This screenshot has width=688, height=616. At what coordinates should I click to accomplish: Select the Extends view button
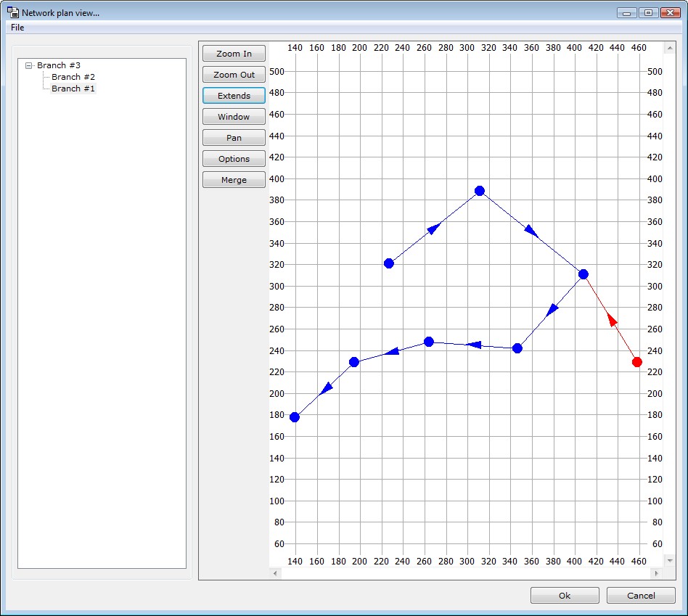pyautogui.click(x=234, y=96)
